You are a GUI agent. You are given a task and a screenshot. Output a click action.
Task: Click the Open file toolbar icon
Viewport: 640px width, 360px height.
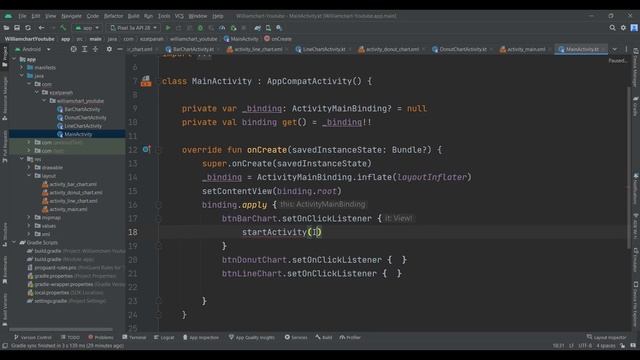(6, 28)
